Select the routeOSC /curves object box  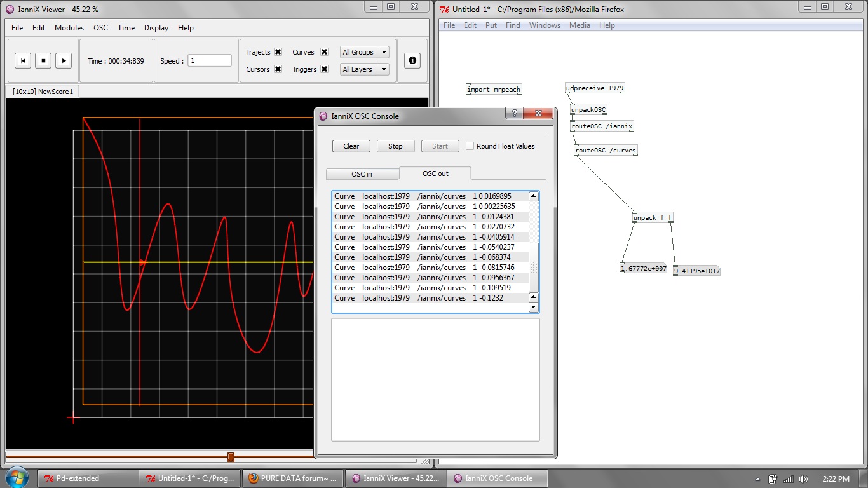pos(606,151)
